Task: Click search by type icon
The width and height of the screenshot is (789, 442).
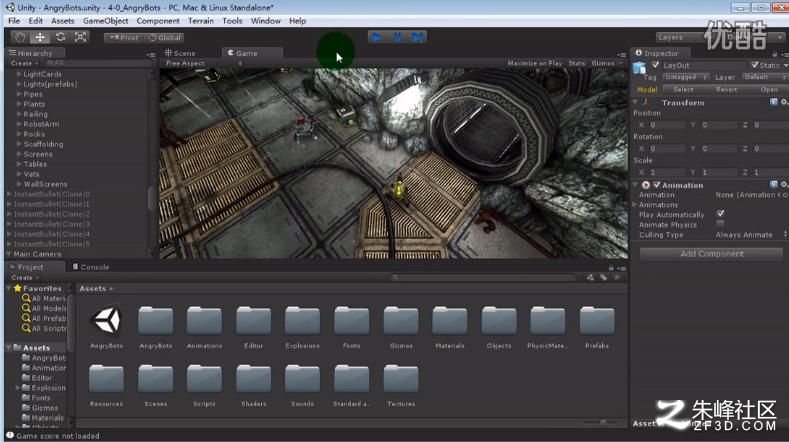Action: click(590, 277)
